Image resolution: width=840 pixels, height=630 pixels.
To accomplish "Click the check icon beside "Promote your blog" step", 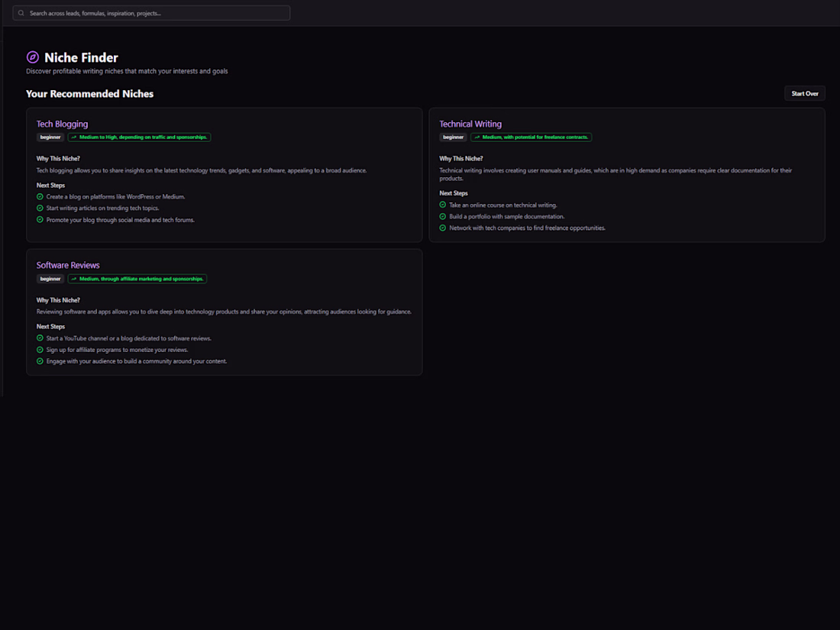I will [40, 220].
